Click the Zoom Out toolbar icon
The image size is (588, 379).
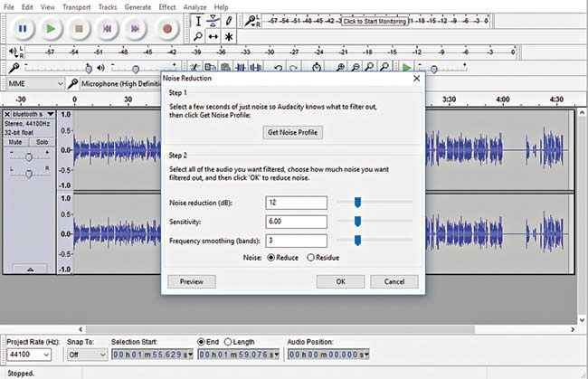pos(355,68)
